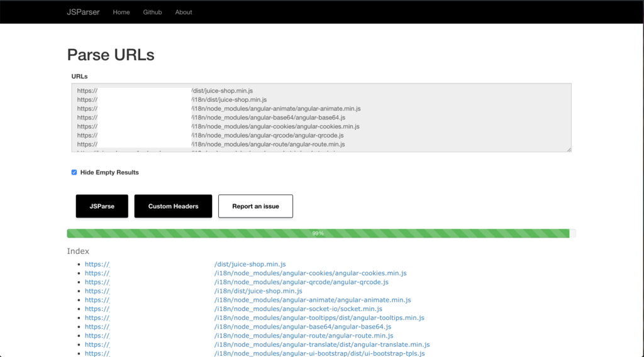Click textarea line /dist/juice-shop.min.js

point(165,91)
